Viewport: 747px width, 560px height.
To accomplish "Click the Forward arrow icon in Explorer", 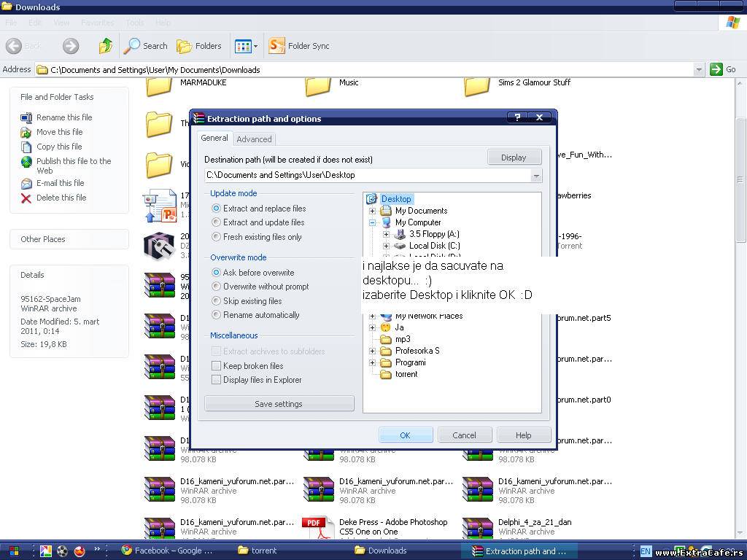I will pyautogui.click(x=71, y=46).
